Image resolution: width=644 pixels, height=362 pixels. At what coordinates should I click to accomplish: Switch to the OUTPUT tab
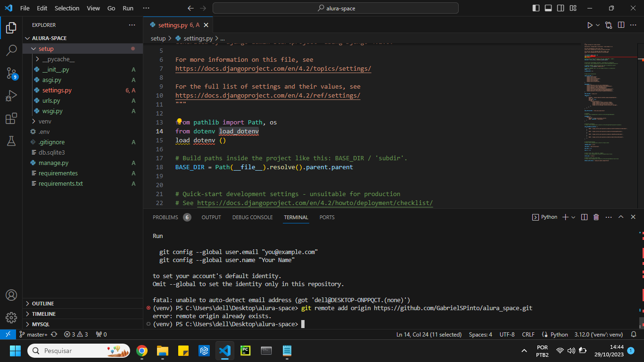click(x=211, y=217)
